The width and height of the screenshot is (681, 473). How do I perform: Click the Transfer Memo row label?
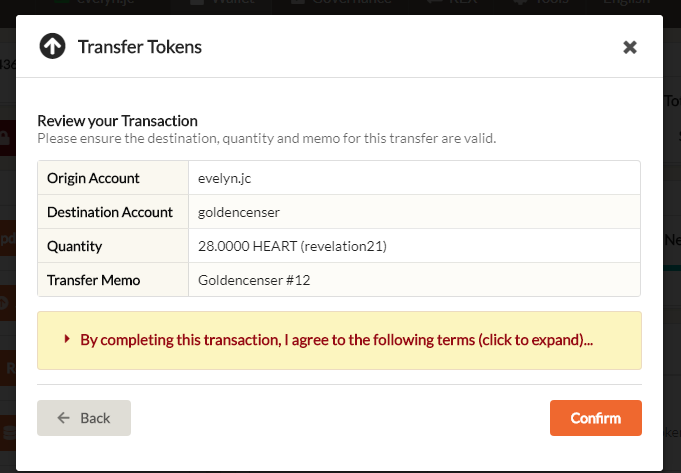94,280
